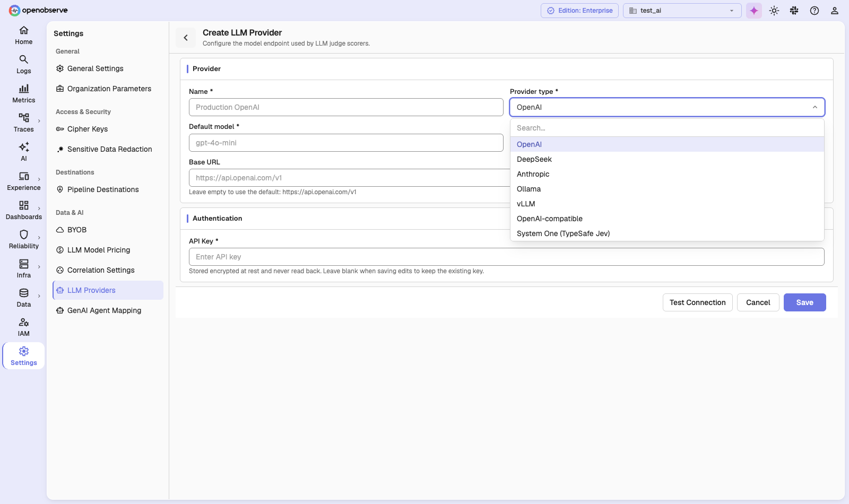Open the Home page from sidebar
The image size is (849, 504).
pos(24,35)
